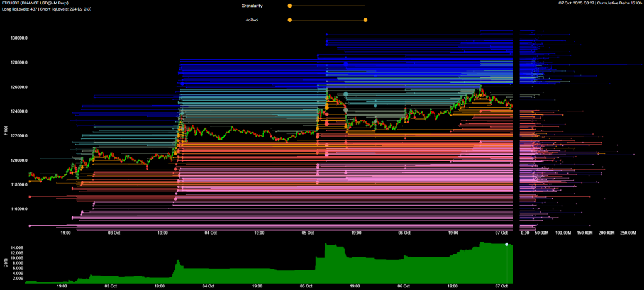The height and width of the screenshot is (290, 644).
Task: Click the right end of the Granularity track
Action: tap(364, 6)
